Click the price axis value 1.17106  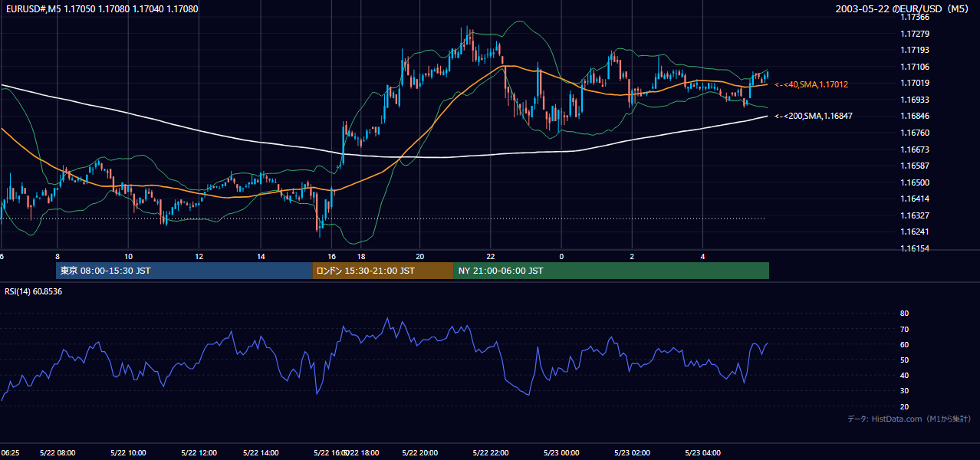coord(915,67)
